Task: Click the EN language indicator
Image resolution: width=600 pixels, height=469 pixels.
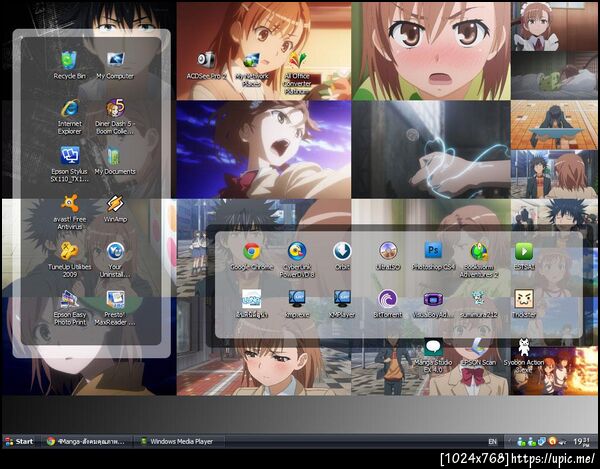Action: (x=492, y=442)
